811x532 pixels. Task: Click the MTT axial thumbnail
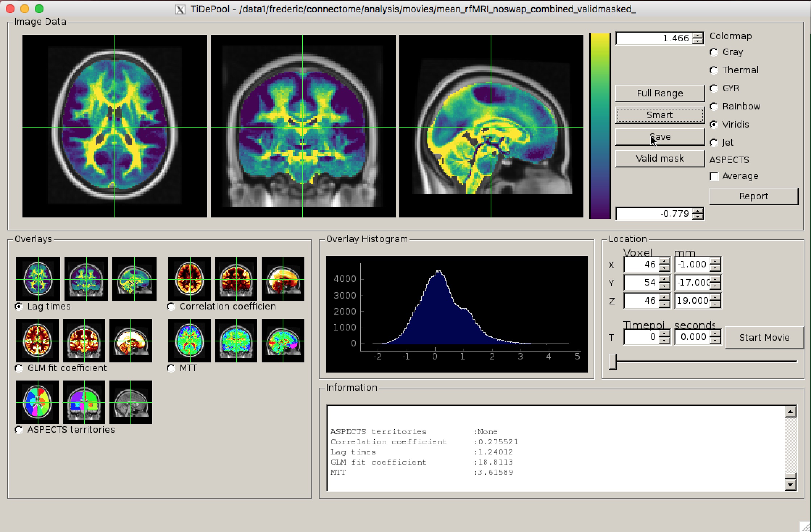pyautogui.click(x=190, y=341)
